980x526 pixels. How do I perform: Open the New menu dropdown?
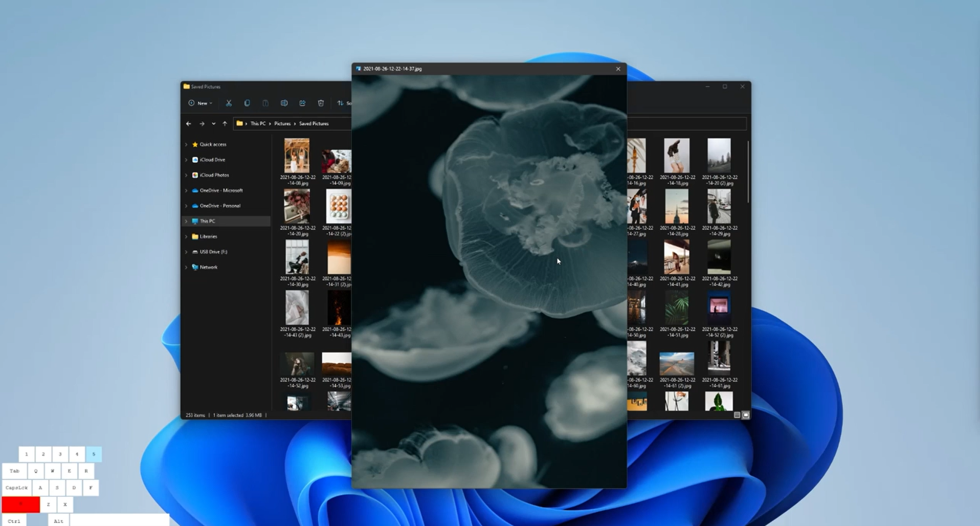(x=201, y=103)
